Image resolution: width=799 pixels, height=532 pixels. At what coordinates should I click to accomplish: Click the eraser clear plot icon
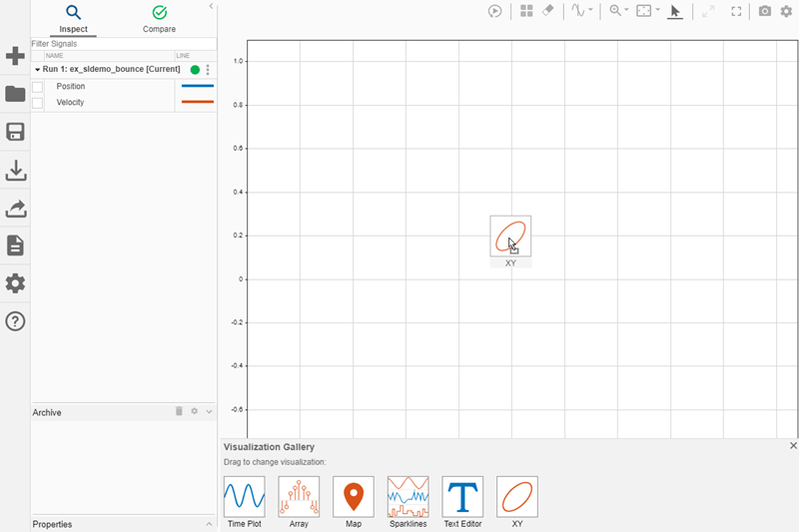point(547,11)
